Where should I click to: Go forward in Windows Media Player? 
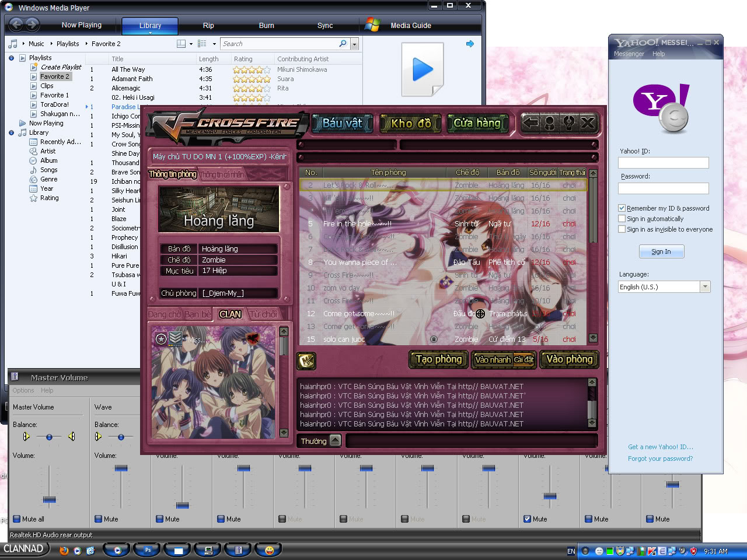[x=33, y=24]
